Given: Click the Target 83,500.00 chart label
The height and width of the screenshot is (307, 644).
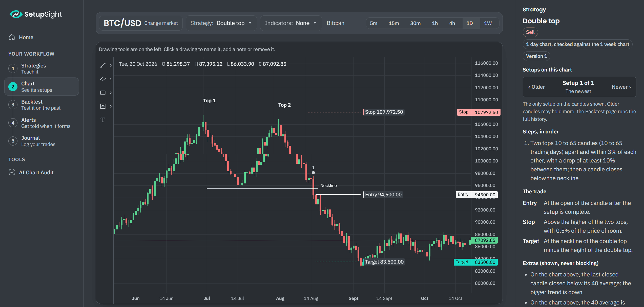Looking at the screenshot, I should click(x=384, y=262).
